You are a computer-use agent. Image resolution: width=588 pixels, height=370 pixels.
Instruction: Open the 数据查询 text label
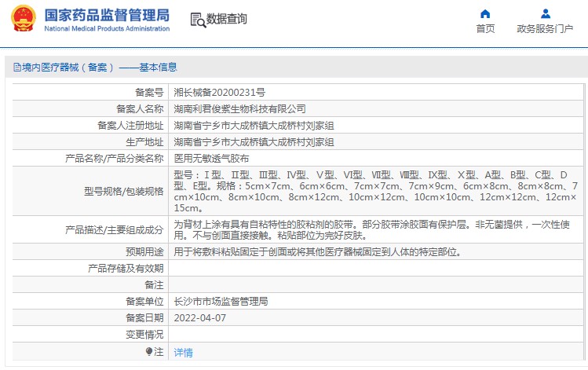click(x=227, y=19)
